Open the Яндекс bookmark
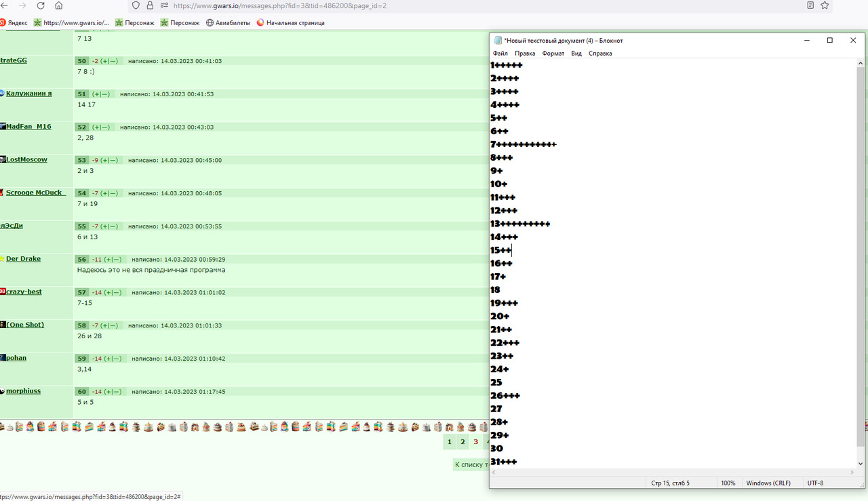 pos(14,22)
